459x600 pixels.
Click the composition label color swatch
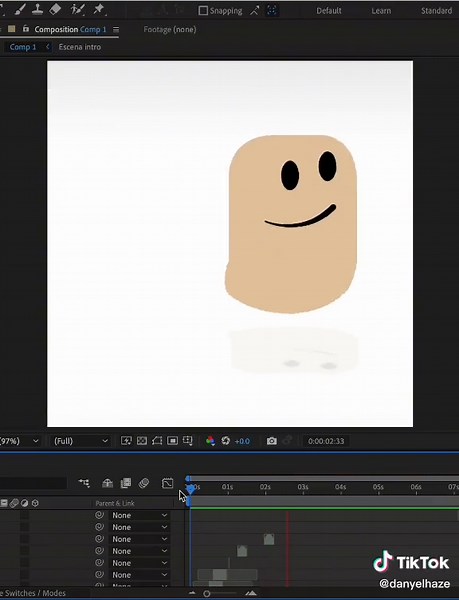11,29
